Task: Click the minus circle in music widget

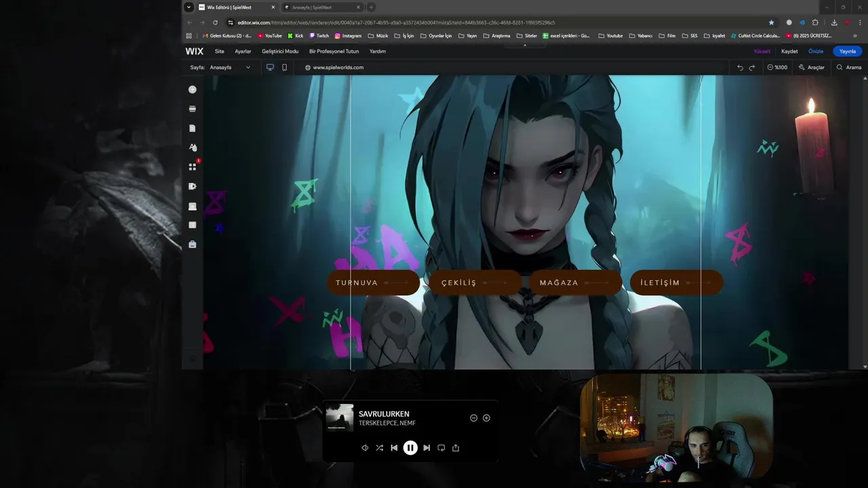Action: coord(473,418)
